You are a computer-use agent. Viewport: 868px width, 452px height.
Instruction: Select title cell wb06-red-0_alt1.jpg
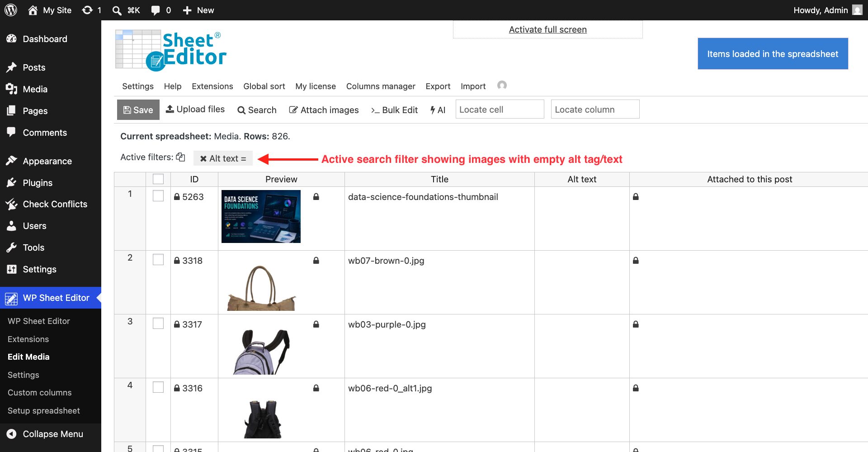[439, 410]
